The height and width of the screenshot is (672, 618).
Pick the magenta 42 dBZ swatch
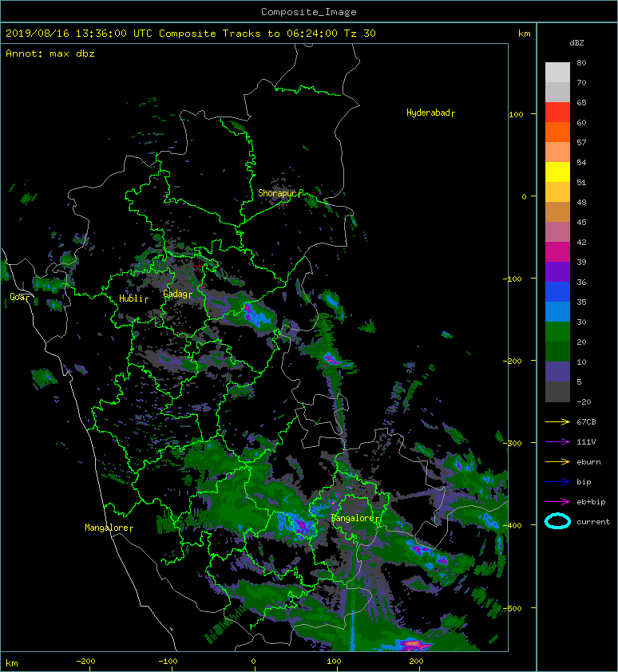[557, 251]
